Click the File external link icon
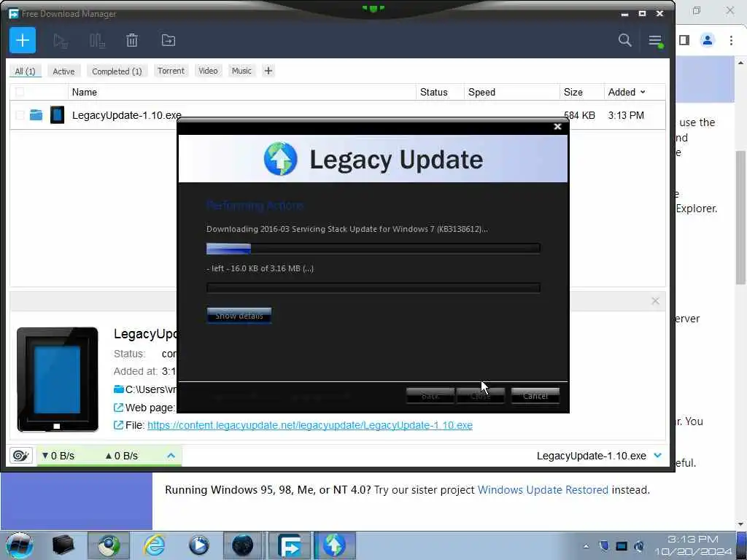747x560 pixels. pyautogui.click(x=118, y=425)
